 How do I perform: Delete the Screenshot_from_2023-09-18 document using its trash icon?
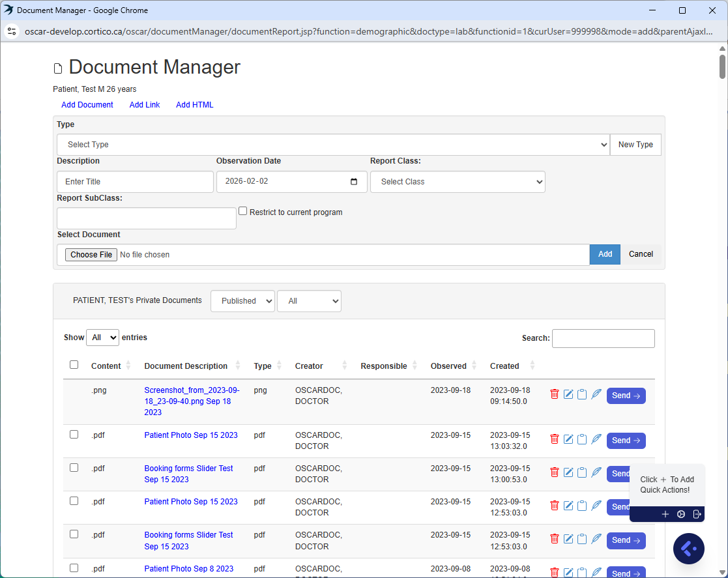click(x=555, y=394)
